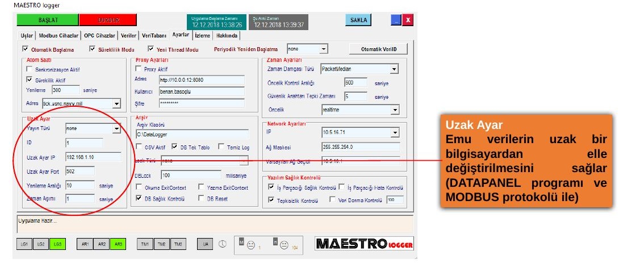The width and height of the screenshot is (644, 263).
Task: Click the Otomatik VeriID button
Action: click(x=379, y=49)
